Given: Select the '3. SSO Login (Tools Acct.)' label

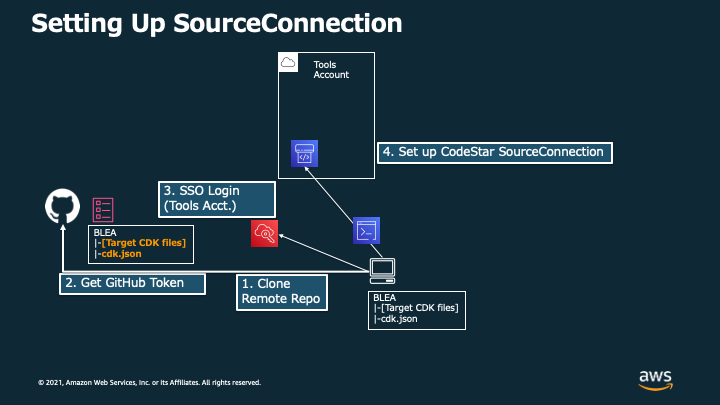Looking at the screenshot, I should pos(217,199).
